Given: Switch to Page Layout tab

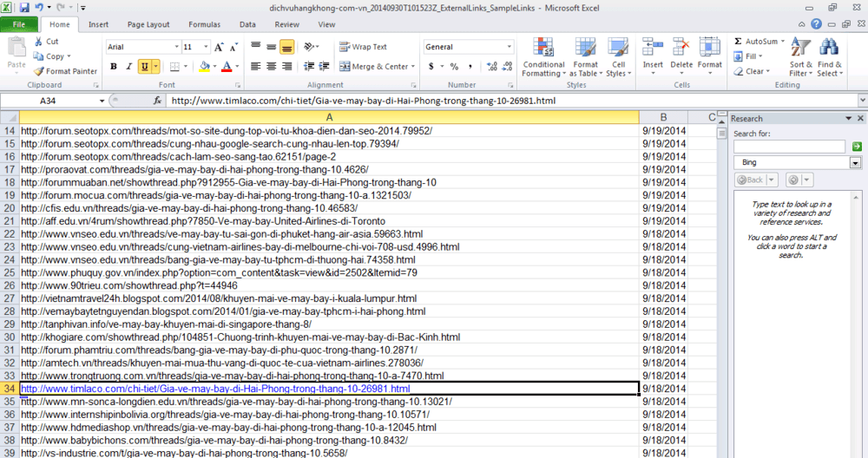Looking at the screenshot, I should tap(148, 24).
